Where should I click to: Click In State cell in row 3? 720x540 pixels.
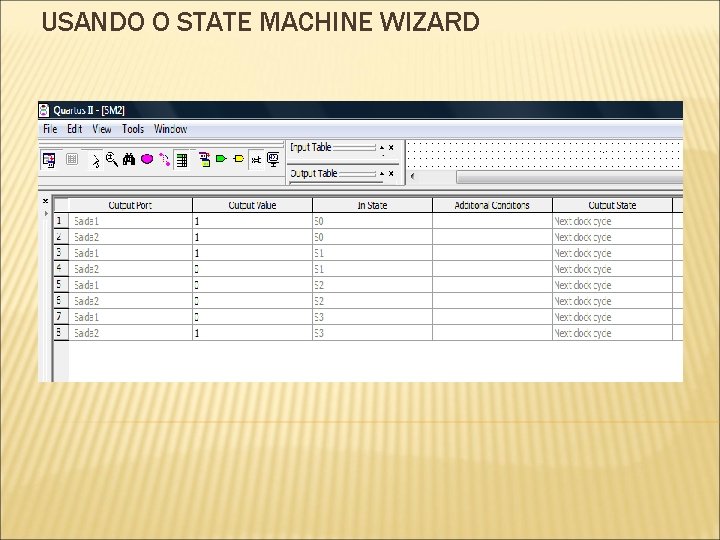372,253
